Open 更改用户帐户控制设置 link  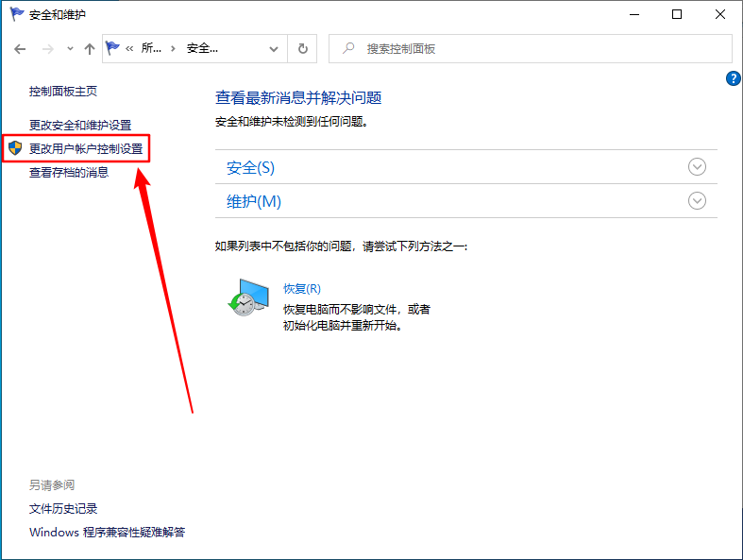click(x=86, y=149)
